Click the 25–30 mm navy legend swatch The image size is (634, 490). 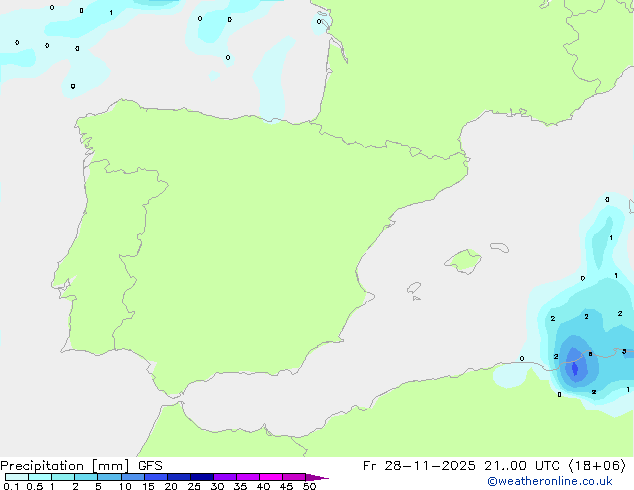pos(202,477)
